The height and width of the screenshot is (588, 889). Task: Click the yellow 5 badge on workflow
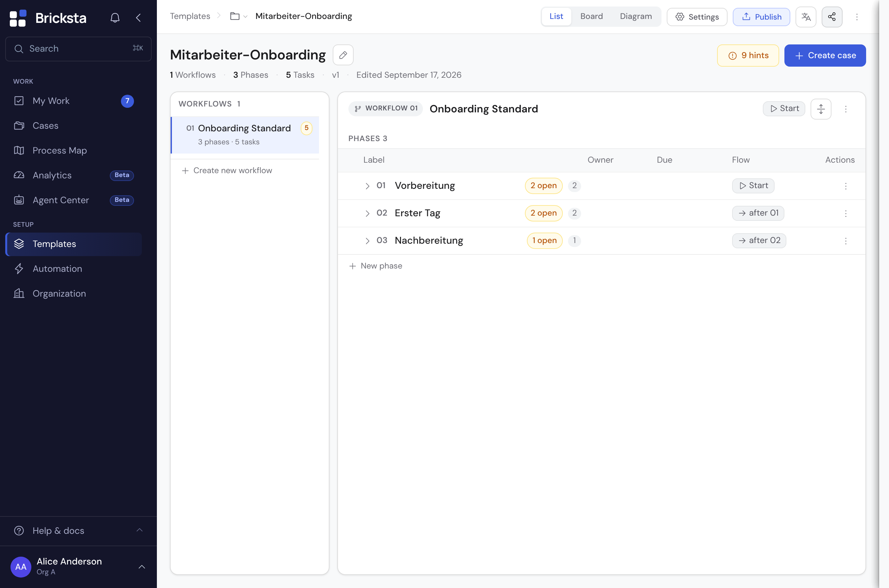pos(307,128)
